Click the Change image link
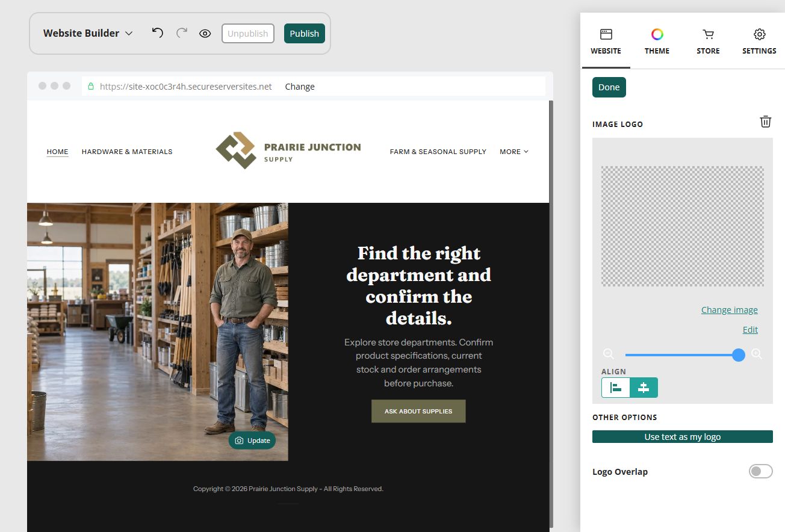This screenshot has width=785, height=532. tap(729, 310)
